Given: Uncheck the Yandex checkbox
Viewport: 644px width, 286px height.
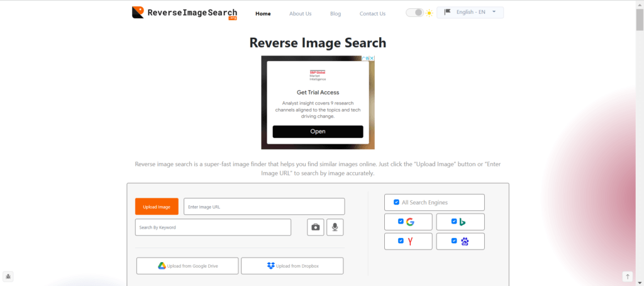Looking at the screenshot, I should (401, 241).
